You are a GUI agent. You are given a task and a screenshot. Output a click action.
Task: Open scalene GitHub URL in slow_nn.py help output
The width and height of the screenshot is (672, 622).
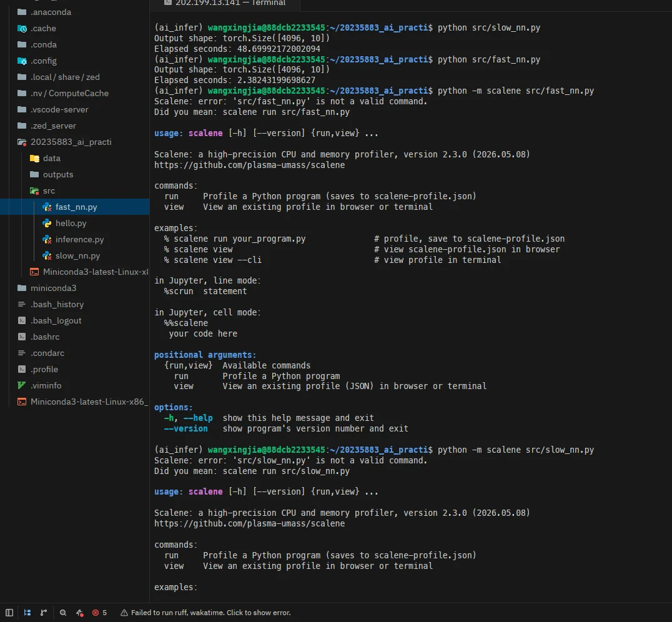point(249,523)
